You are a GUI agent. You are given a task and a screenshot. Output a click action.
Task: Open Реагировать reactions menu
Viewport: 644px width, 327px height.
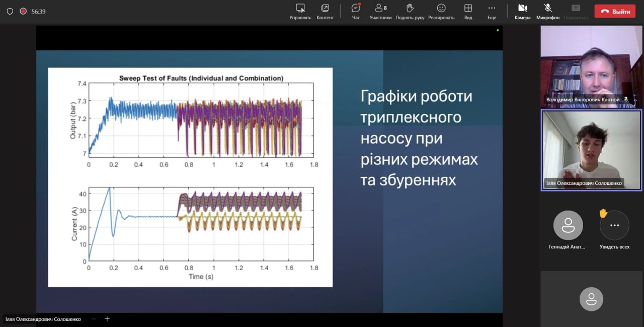441,12
